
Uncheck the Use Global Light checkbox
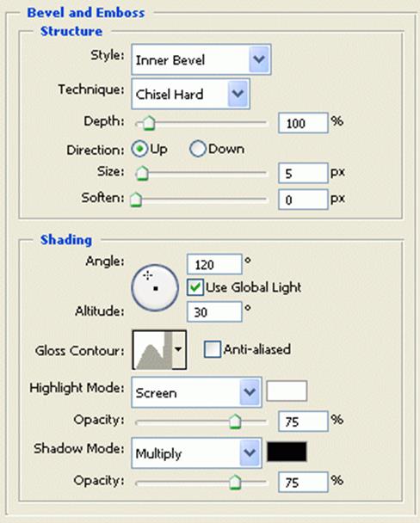pyautogui.click(x=195, y=287)
